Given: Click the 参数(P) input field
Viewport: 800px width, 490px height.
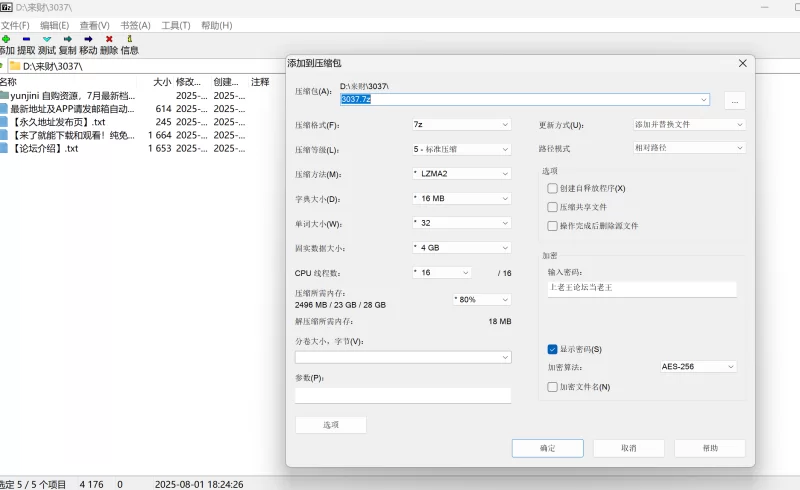Looking at the screenshot, I should point(403,396).
